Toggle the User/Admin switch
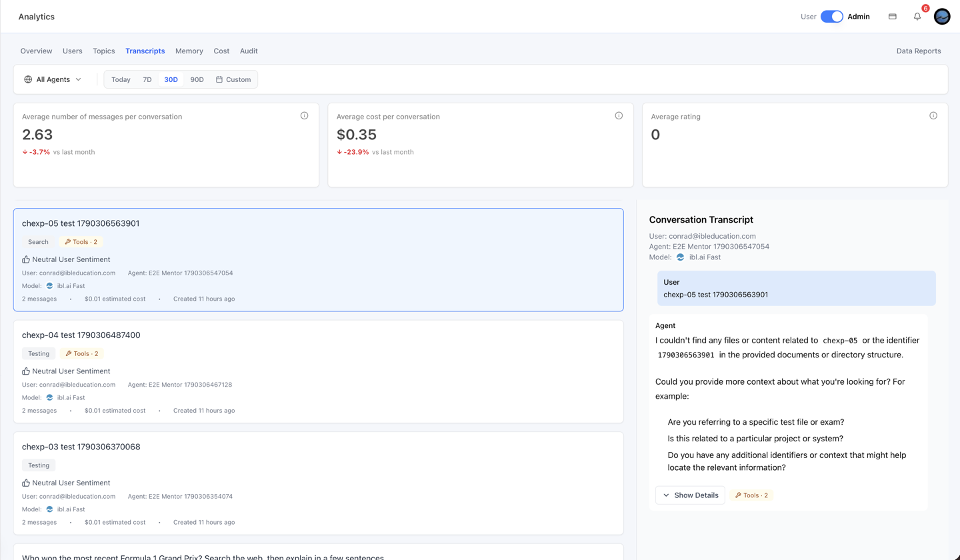960x560 pixels. point(832,17)
